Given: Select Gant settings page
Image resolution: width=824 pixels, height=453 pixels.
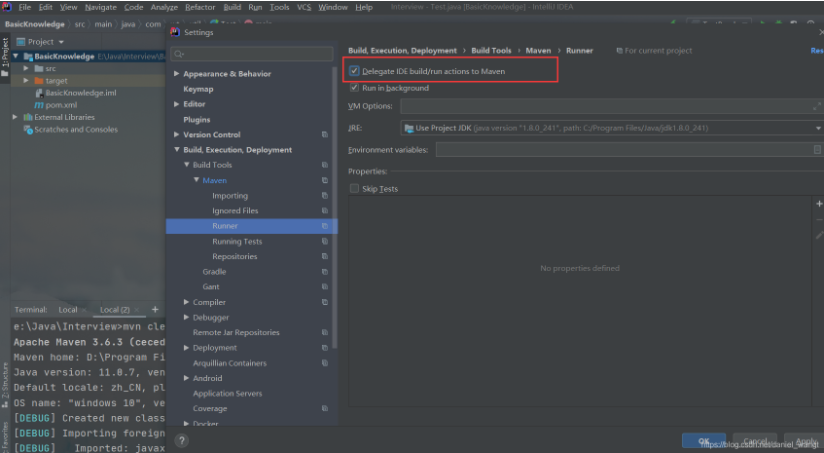Looking at the screenshot, I should (211, 287).
